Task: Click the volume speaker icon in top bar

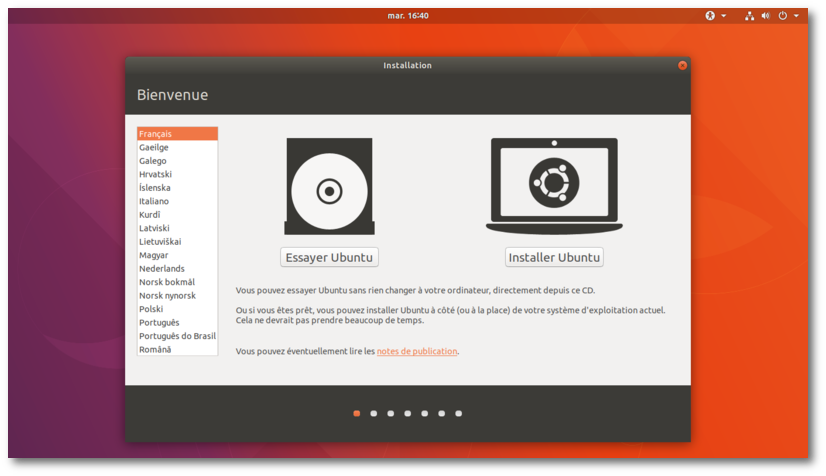Action: click(x=765, y=16)
